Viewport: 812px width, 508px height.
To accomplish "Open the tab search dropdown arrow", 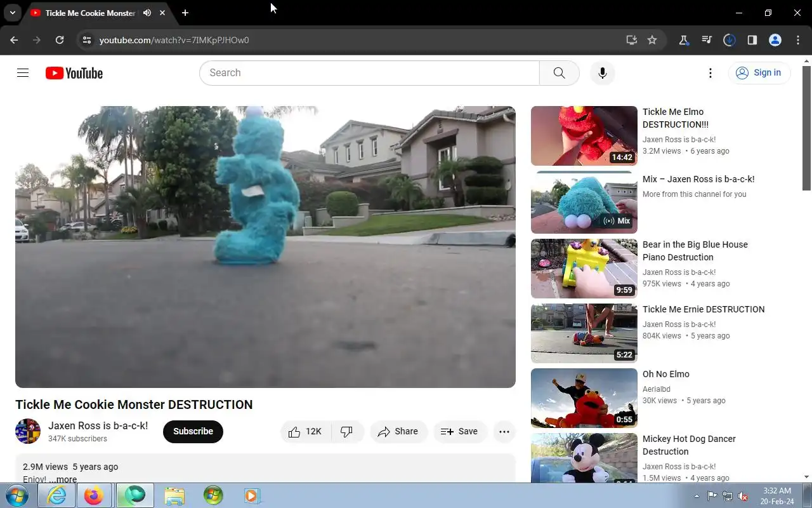I will [x=12, y=13].
